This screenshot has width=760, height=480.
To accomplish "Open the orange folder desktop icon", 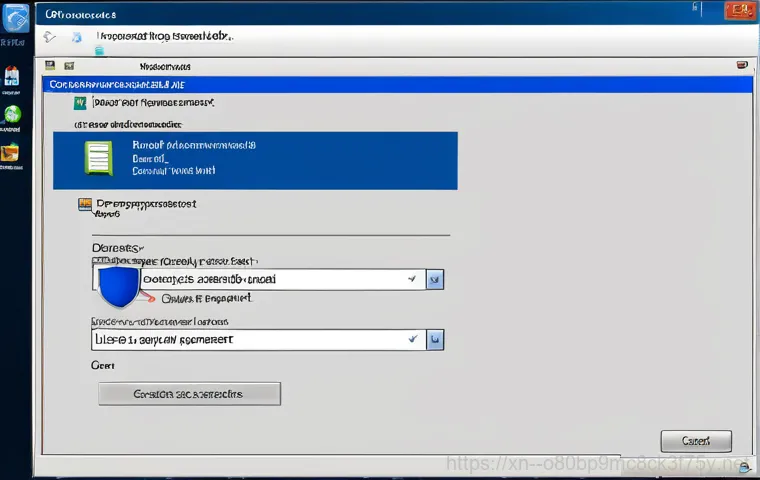I will click(x=10, y=153).
